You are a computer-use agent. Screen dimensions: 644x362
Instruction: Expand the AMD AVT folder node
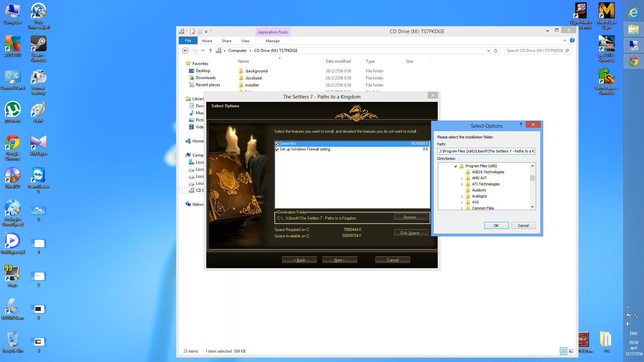click(x=462, y=178)
